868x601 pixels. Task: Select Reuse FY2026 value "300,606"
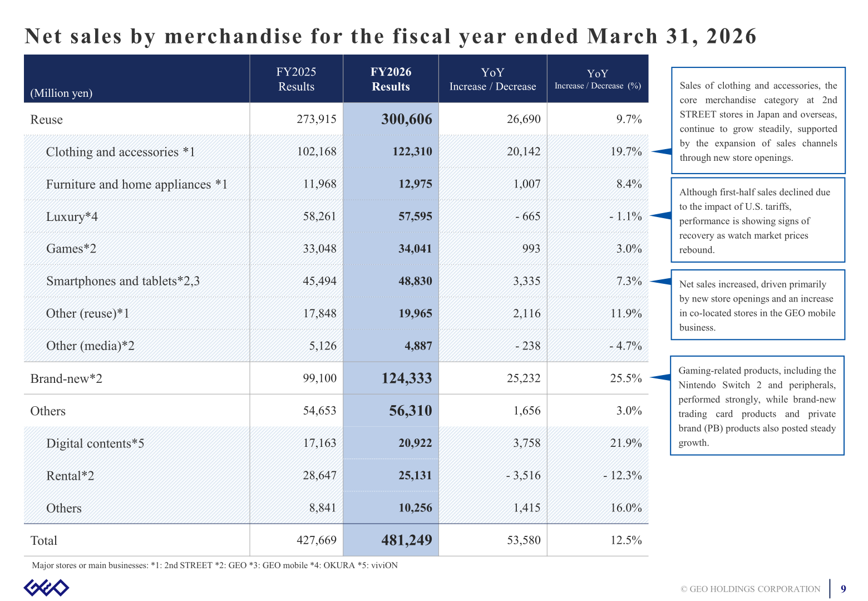[407, 119]
